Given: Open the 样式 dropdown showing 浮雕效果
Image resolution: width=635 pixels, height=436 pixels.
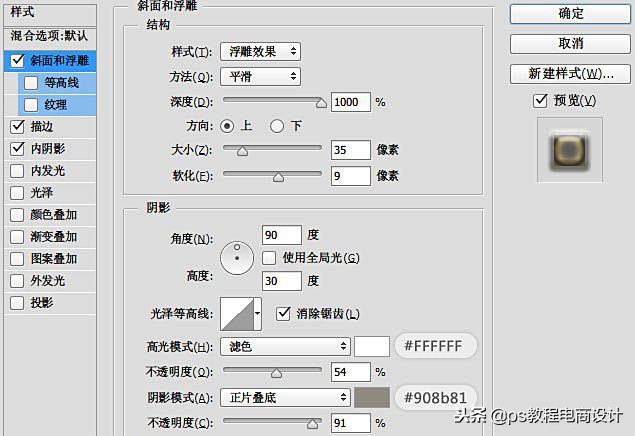Looking at the screenshot, I should click(x=260, y=51).
